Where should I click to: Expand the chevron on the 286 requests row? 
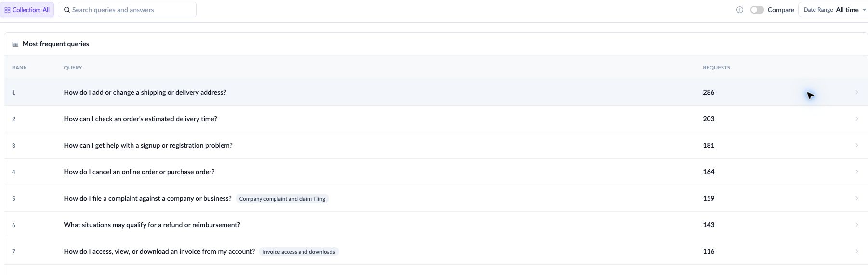(x=856, y=92)
